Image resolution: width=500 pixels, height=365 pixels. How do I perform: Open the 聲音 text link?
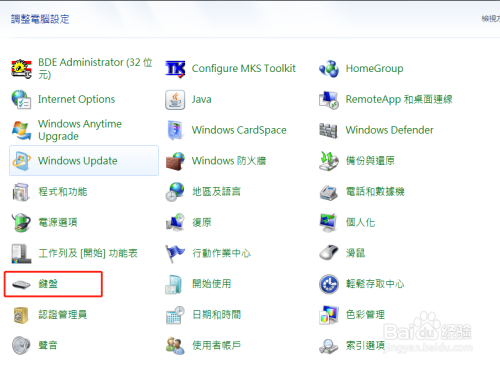pos(48,345)
